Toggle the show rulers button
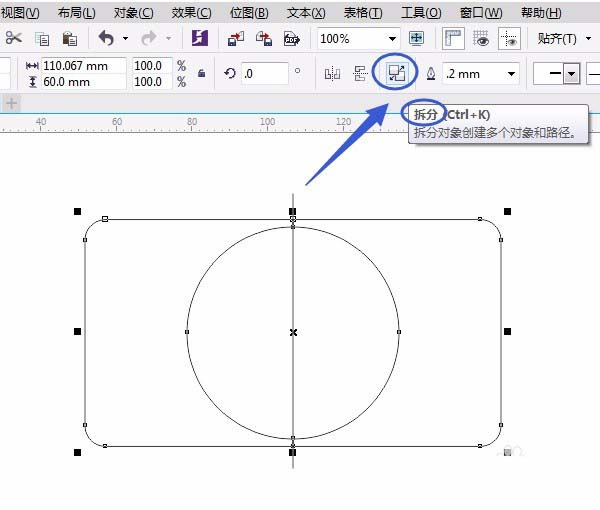This screenshot has width=600, height=510. click(x=453, y=39)
